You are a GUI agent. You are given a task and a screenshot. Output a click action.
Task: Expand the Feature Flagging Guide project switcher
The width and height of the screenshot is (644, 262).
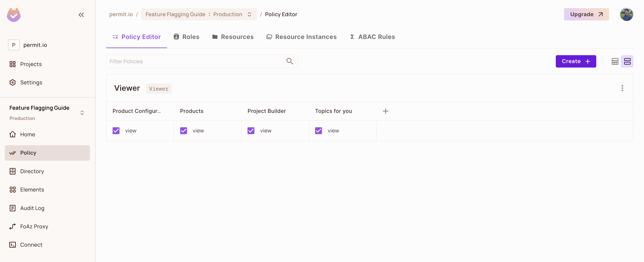click(82, 112)
